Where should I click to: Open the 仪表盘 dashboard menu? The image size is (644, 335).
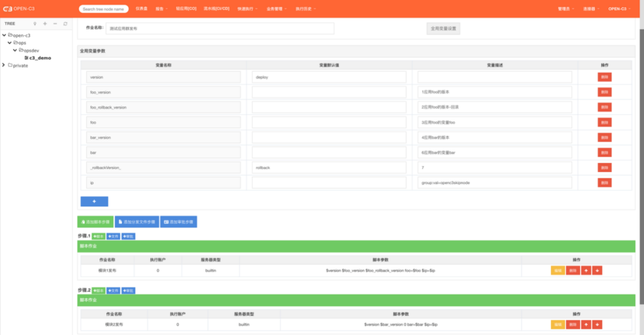pyautogui.click(x=141, y=9)
